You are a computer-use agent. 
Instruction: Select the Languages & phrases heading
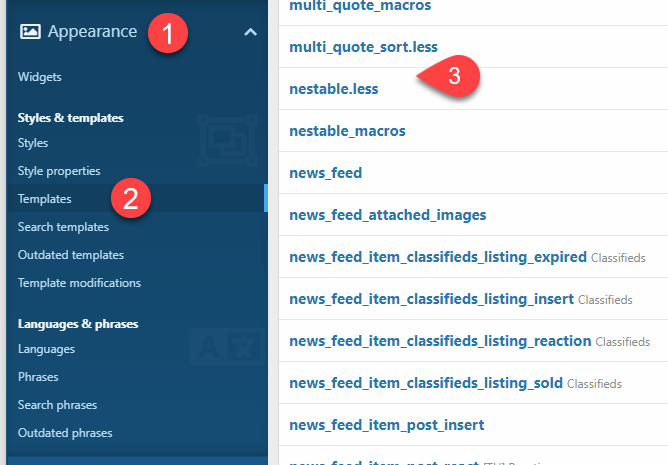(78, 324)
